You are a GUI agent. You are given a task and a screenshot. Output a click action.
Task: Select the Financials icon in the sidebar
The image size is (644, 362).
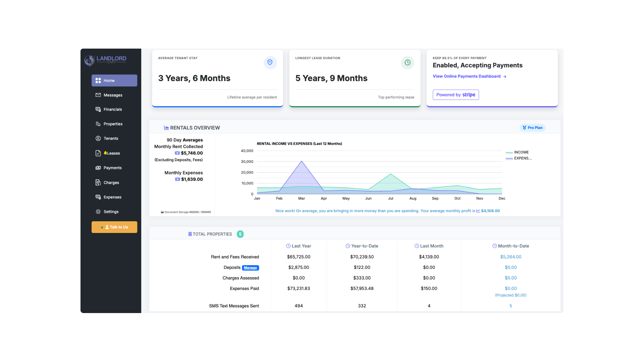tap(98, 109)
